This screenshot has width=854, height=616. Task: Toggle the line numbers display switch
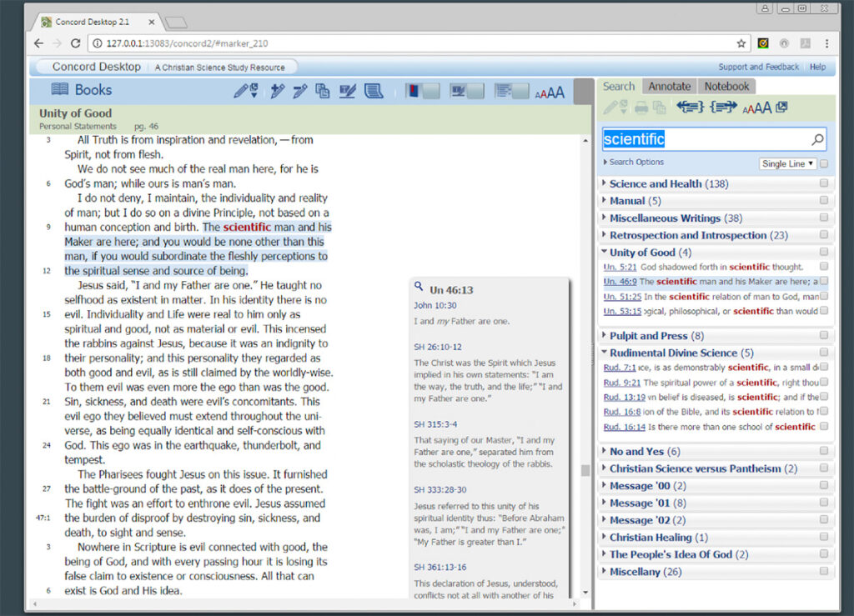coord(511,91)
